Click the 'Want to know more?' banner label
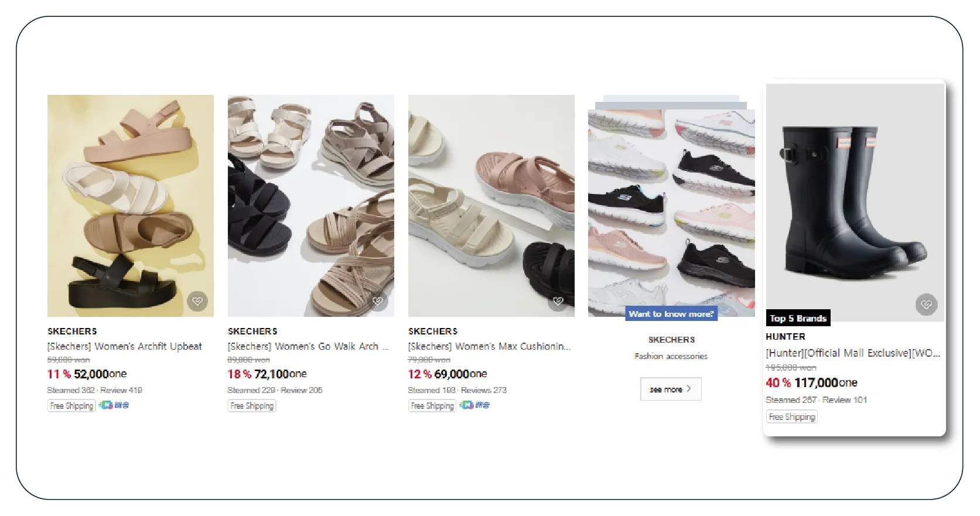 [x=671, y=314]
